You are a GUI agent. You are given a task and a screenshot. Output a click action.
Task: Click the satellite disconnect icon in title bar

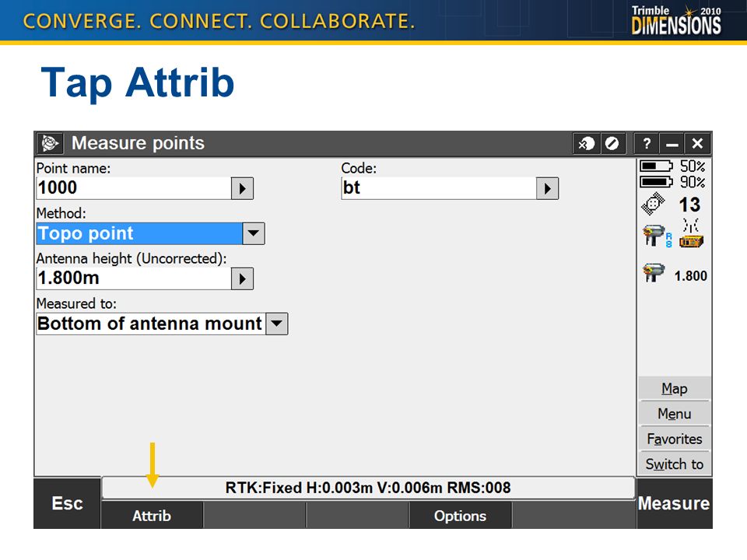point(586,143)
